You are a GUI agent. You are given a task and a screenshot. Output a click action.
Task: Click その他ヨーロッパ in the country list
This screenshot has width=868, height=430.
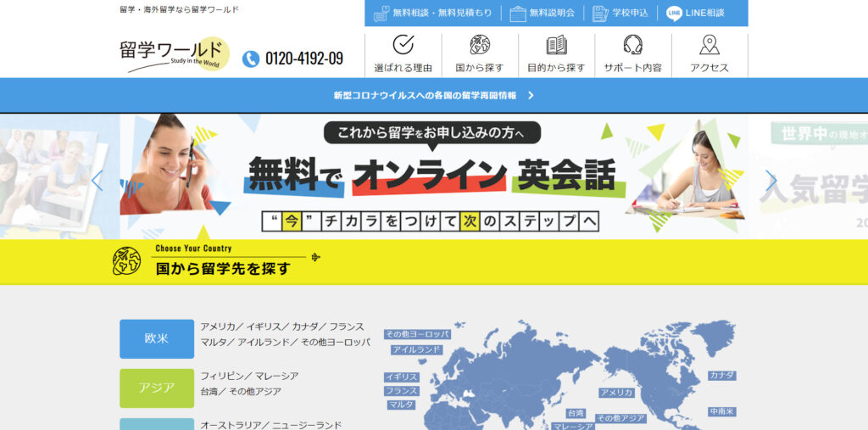pyautogui.click(x=336, y=342)
